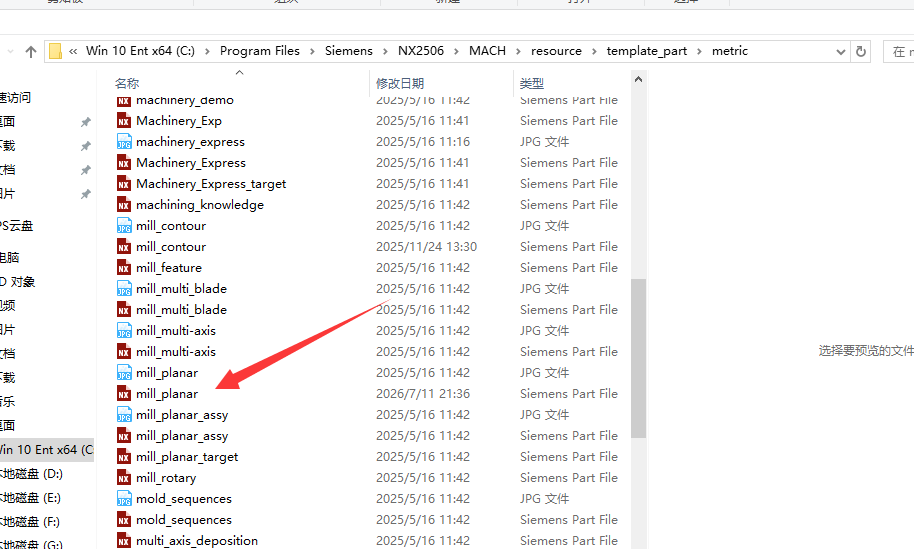Expand chevron after Program Files breadcrumb
914x549 pixels.
[x=312, y=51]
